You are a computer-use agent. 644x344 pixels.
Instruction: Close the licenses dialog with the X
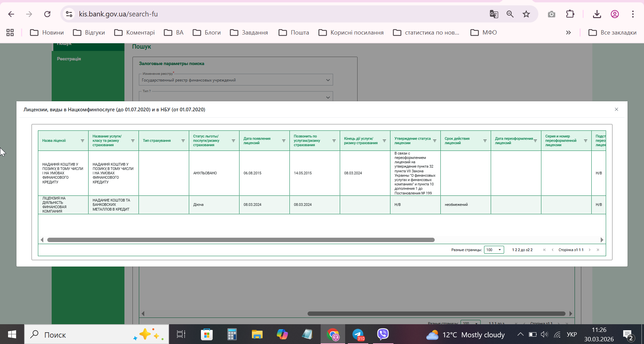pos(616,109)
